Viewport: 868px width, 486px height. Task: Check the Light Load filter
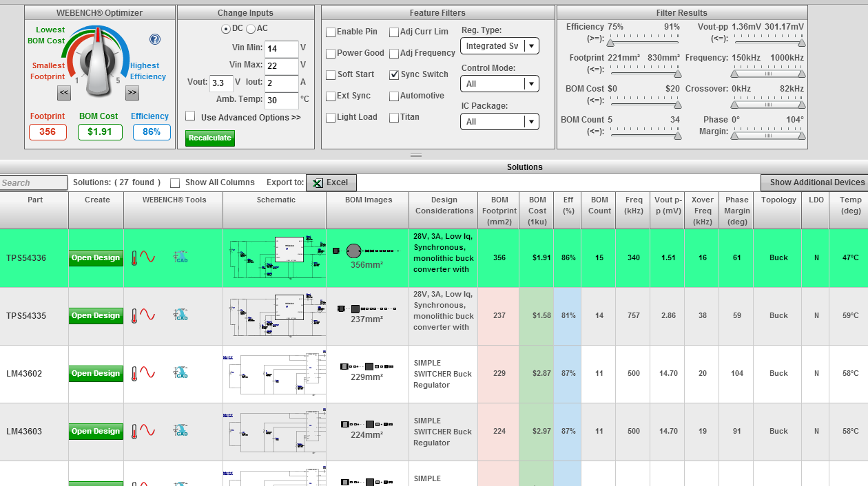(x=331, y=118)
